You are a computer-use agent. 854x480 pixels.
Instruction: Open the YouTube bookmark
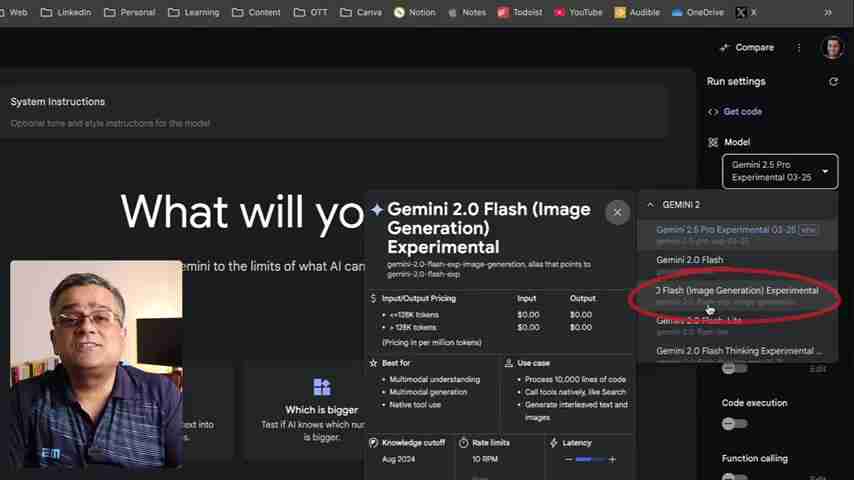pyautogui.click(x=578, y=12)
